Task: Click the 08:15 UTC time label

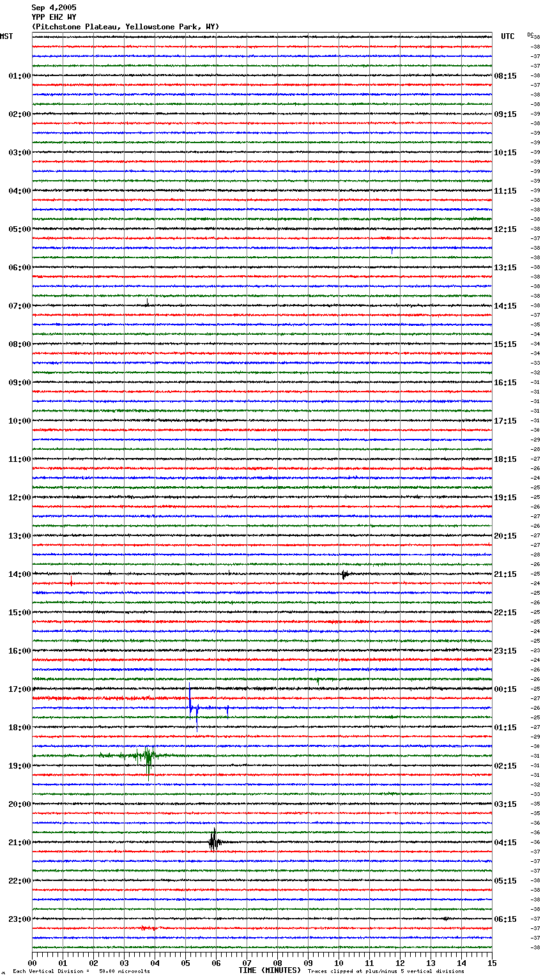Action: [505, 76]
